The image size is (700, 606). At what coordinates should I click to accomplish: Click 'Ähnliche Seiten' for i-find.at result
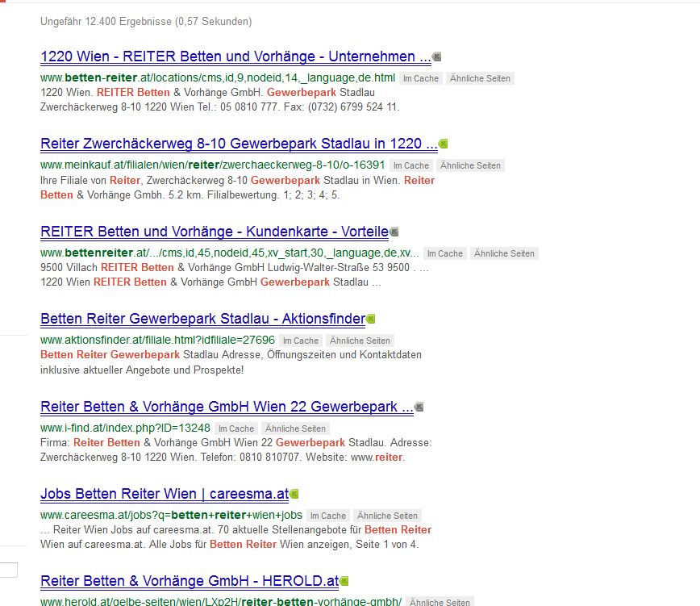(x=295, y=428)
